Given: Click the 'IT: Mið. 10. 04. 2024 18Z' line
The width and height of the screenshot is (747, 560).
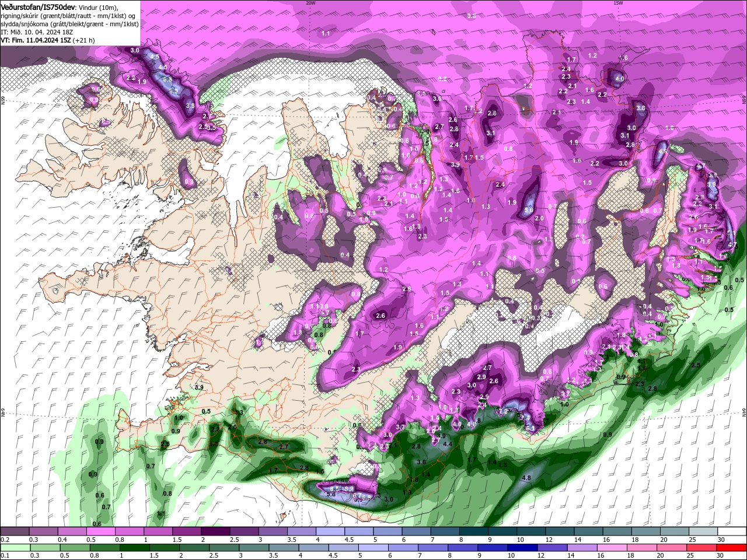Looking at the screenshot, I should [x=36, y=32].
